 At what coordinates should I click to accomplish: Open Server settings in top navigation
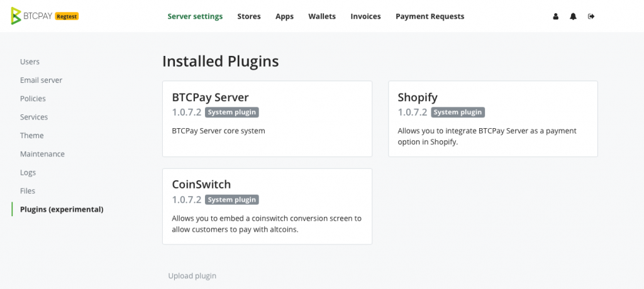195,16
